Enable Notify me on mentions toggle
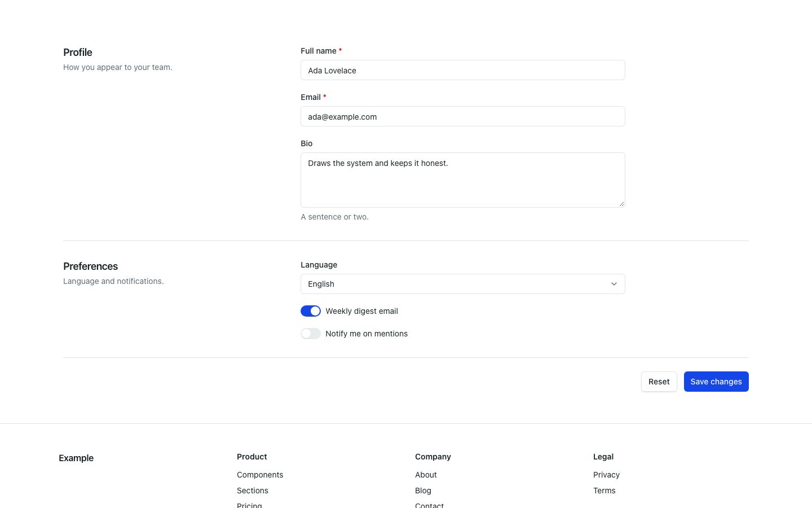This screenshot has width=812, height=508. click(x=311, y=334)
